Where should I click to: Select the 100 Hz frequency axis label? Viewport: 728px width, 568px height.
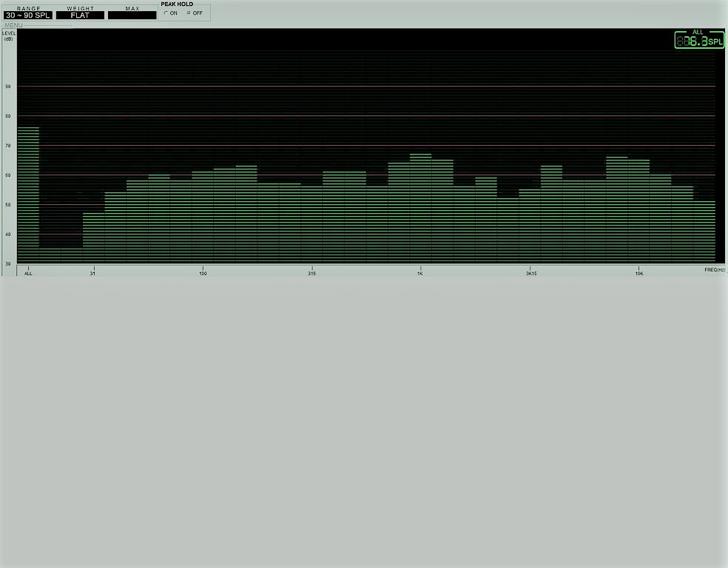tap(203, 274)
